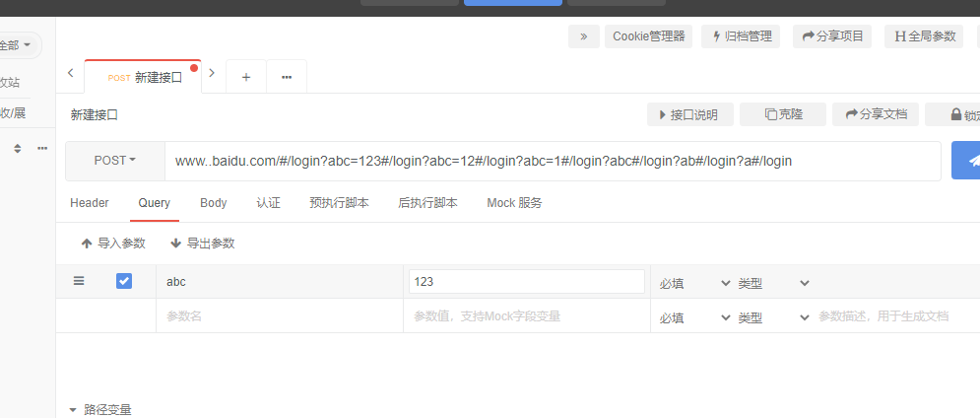980x418 pixels.
Task: Click the sidebar entry ending in 站
Action: tap(10, 82)
